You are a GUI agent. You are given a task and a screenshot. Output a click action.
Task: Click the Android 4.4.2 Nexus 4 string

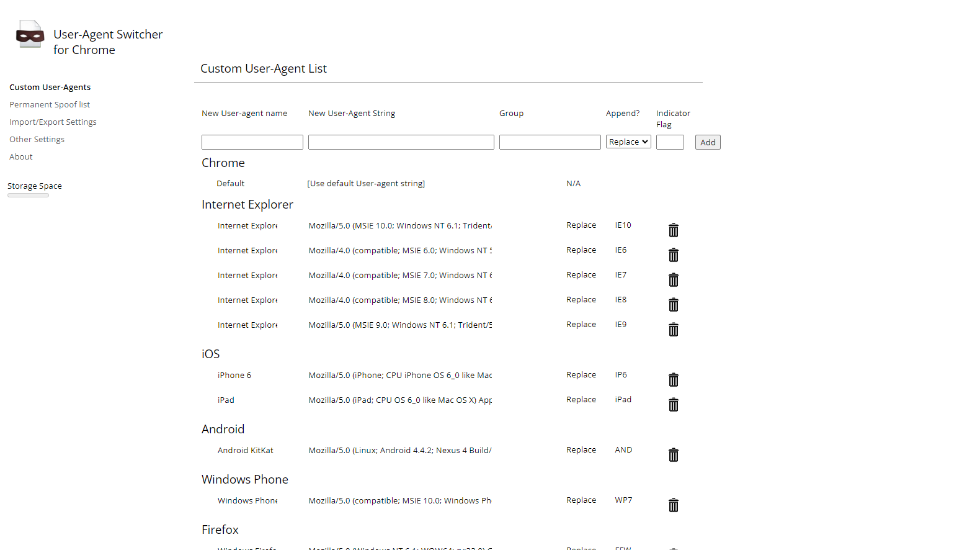pos(400,451)
